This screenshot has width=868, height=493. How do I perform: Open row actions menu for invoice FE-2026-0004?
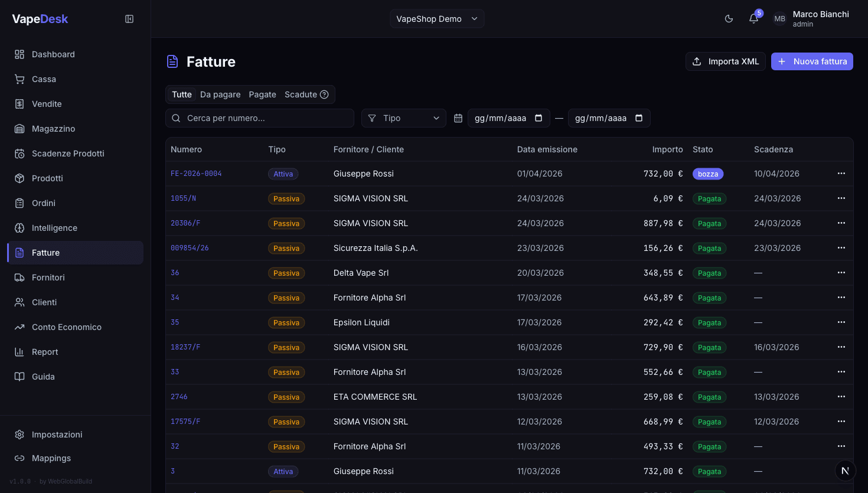click(841, 174)
